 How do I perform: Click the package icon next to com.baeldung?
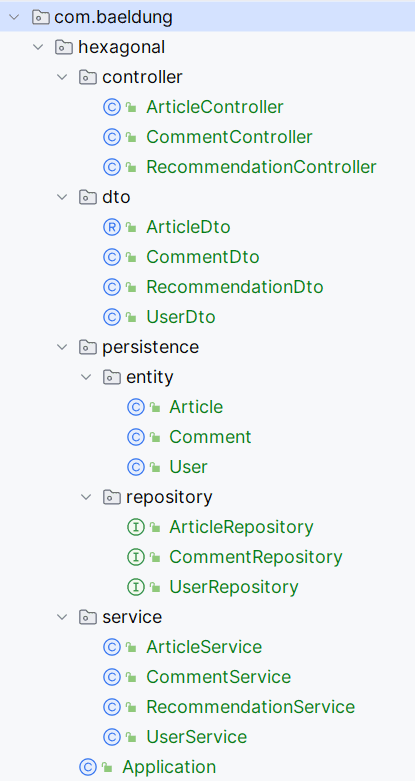[x=40, y=17]
